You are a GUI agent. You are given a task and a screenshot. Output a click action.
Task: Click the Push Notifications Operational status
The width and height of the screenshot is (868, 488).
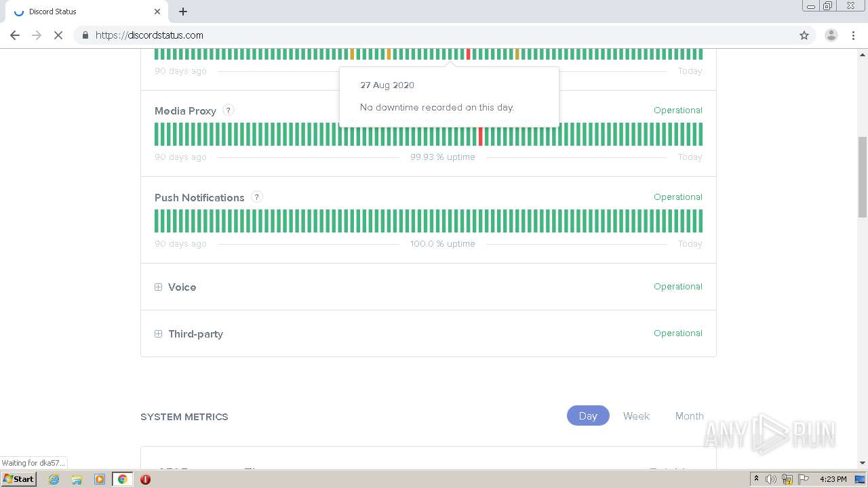click(678, 197)
